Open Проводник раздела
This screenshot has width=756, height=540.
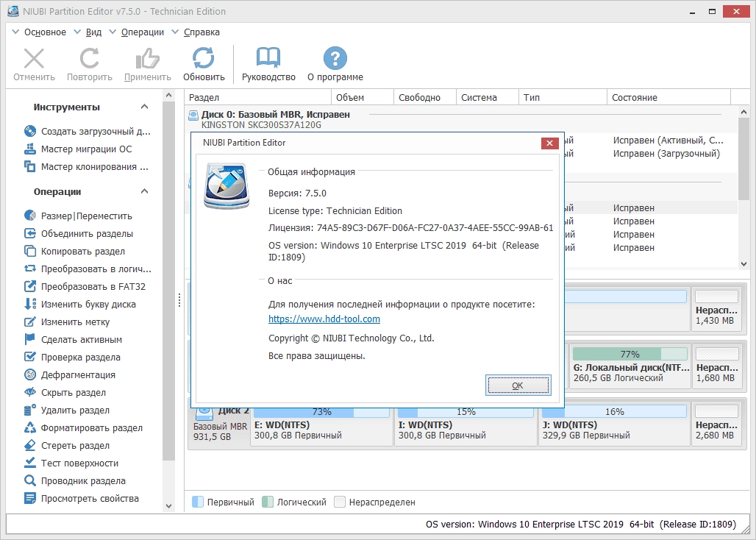click(75, 480)
